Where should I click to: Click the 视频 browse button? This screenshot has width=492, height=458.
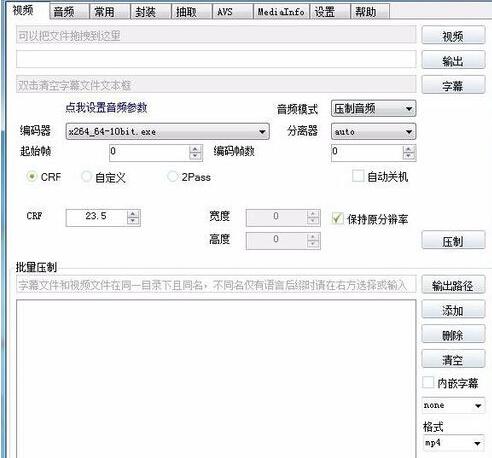coord(453,35)
